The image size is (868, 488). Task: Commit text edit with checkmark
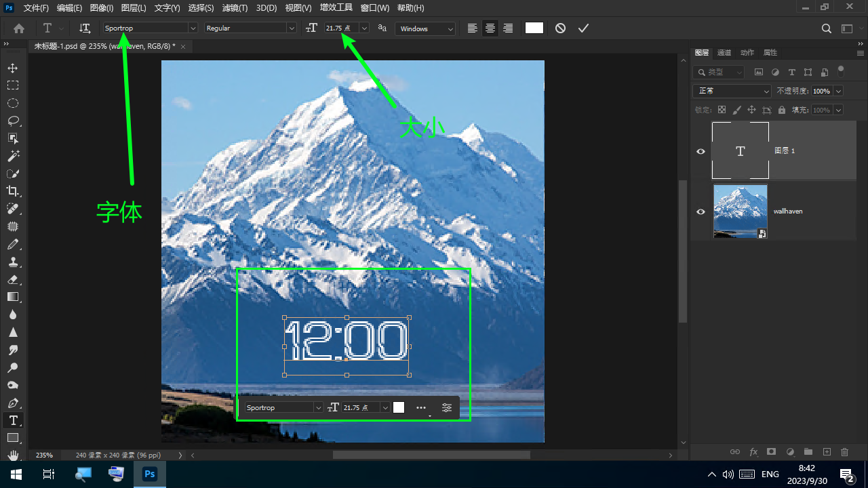[x=583, y=28]
